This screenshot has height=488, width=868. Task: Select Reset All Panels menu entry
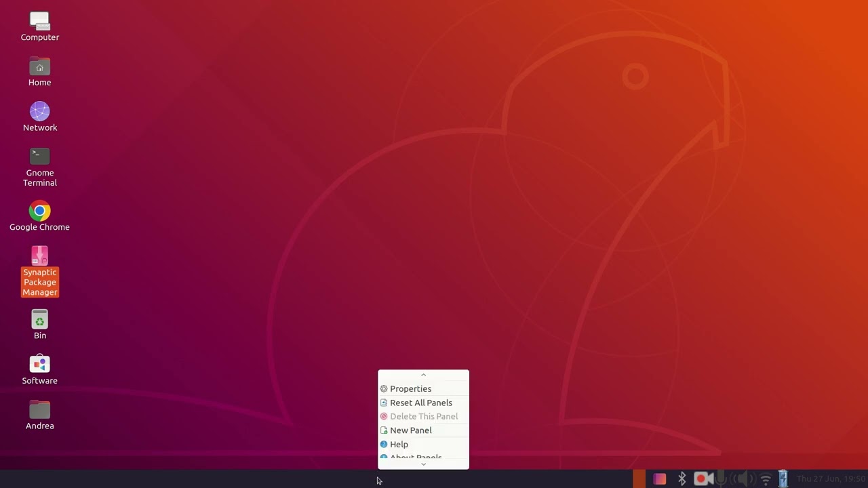coord(423,403)
